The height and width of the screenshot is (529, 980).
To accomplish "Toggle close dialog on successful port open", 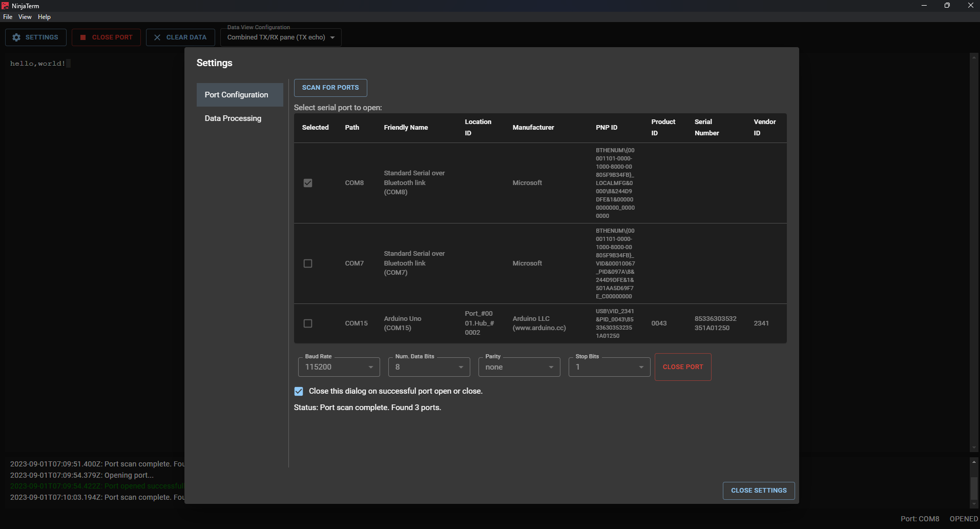I will [299, 391].
